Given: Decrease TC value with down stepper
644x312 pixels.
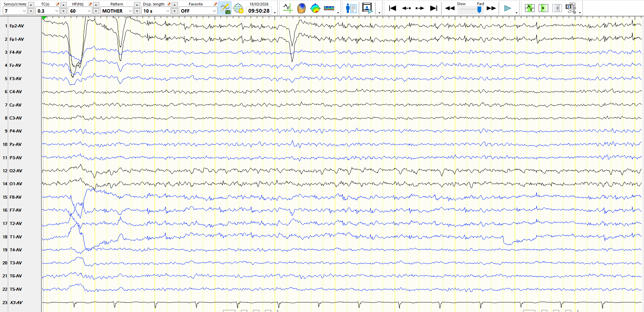Looking at the screenshot, I should [x=64, y=11].
